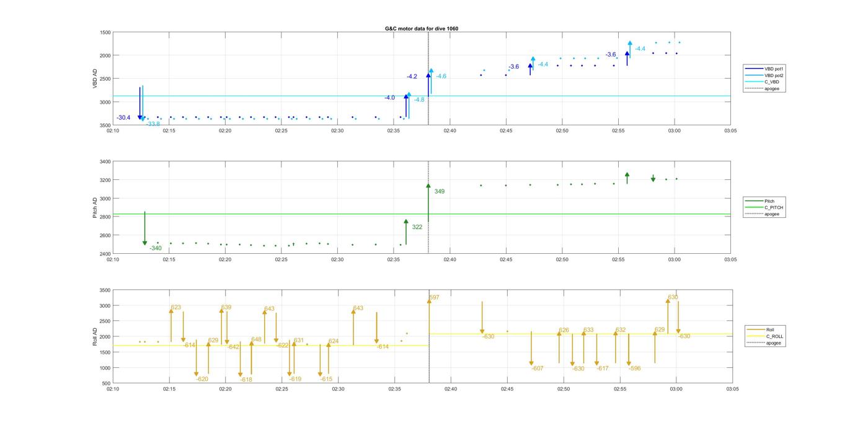This screenshot has height=430, width=868.
Task: Select the '597' roll label at apogee
Action: pyautogui.click(x=434, y=298)
